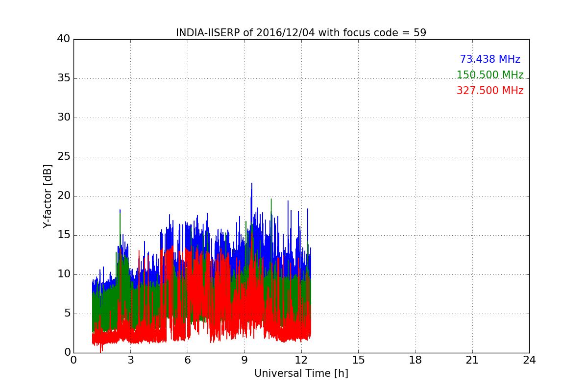Screen dimensions: 588x392
Task: Select the red 327.500 MHz legend label
Action: [x=490, y=91]
